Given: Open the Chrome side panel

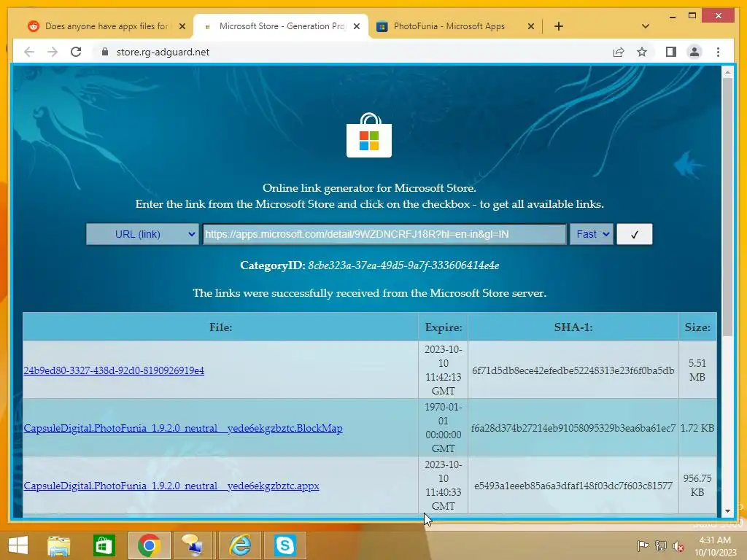Looking at the screenshot, I should point(671,52).
